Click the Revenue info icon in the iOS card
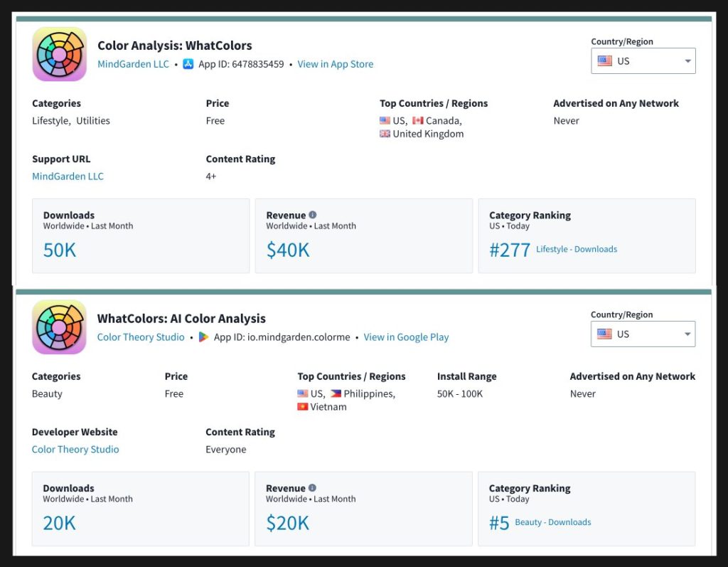This screenshot has height=567, width=728. click(313, 215)
